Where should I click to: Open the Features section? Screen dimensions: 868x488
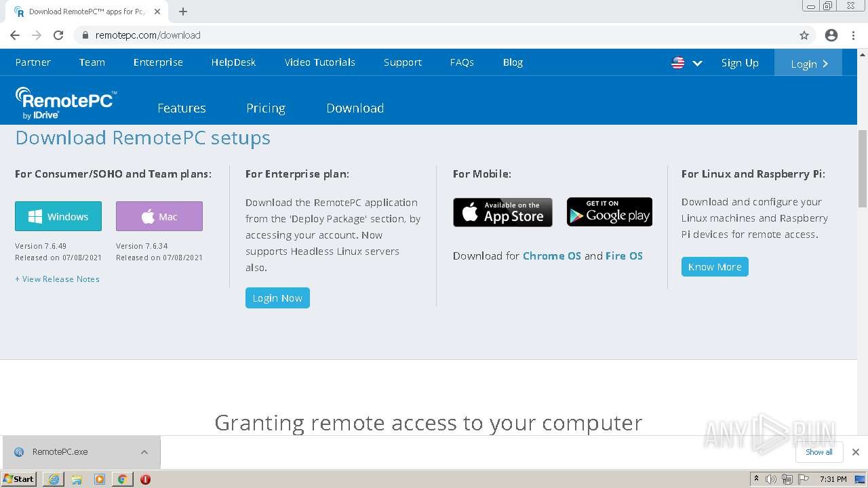click(181, 108)
